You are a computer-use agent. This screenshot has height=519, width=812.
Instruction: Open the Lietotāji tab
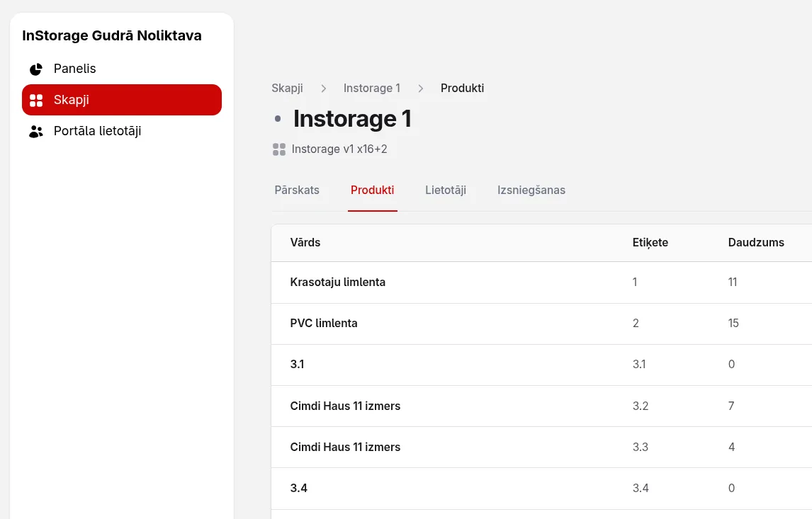[446, 190]
